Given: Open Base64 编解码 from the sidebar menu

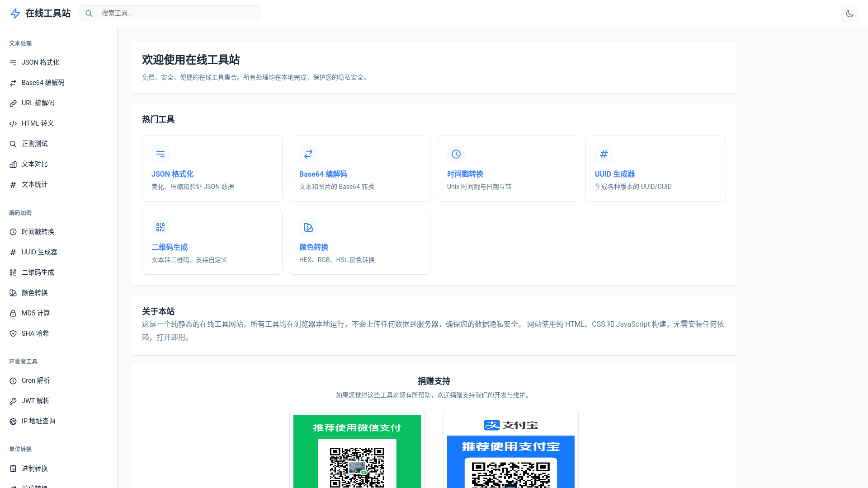Looking at the screenshot, I should point(59,83).
